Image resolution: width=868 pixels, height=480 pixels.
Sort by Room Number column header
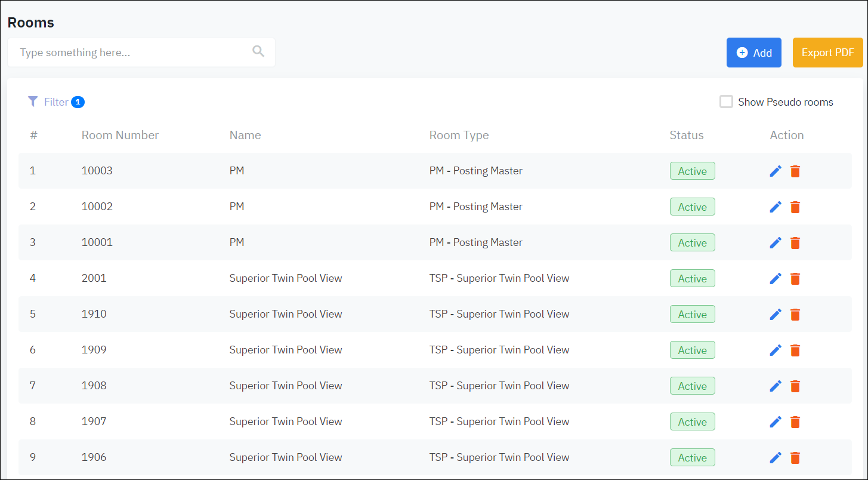(x=120, y=136)
